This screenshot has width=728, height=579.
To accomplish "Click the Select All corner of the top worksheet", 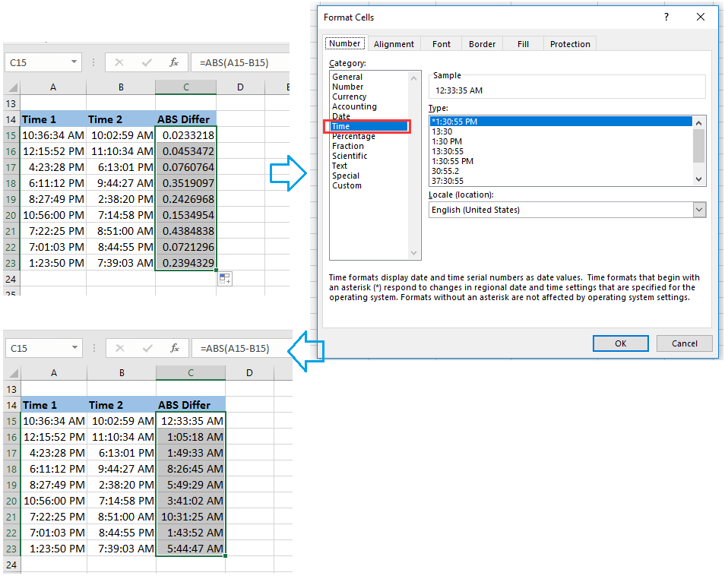I will point(14,87).
